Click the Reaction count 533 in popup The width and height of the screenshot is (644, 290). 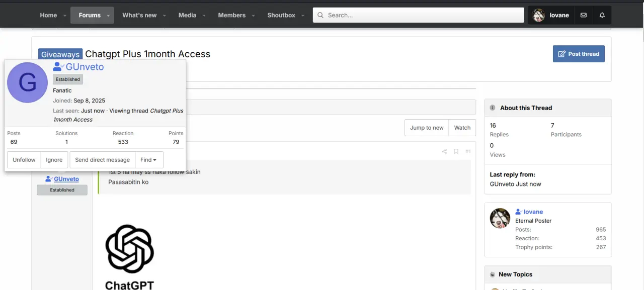click(123, 142)
